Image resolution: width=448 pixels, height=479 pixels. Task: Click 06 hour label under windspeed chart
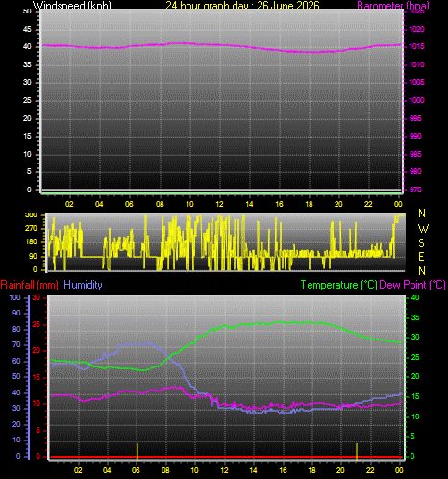[x=129, y=204]
